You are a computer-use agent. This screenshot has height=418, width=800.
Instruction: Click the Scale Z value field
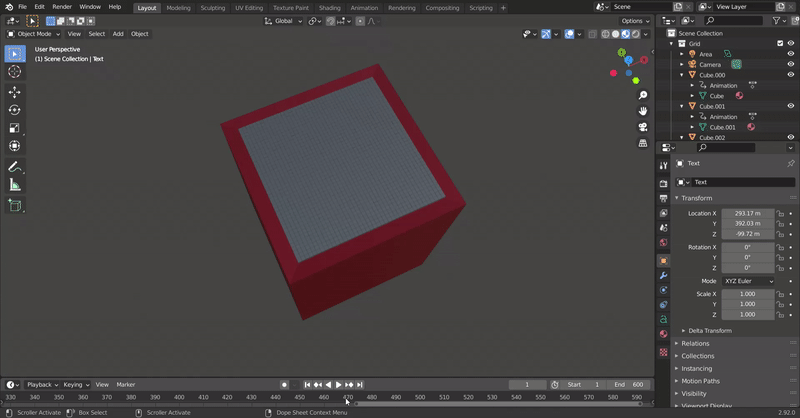(x=747, y=315)
